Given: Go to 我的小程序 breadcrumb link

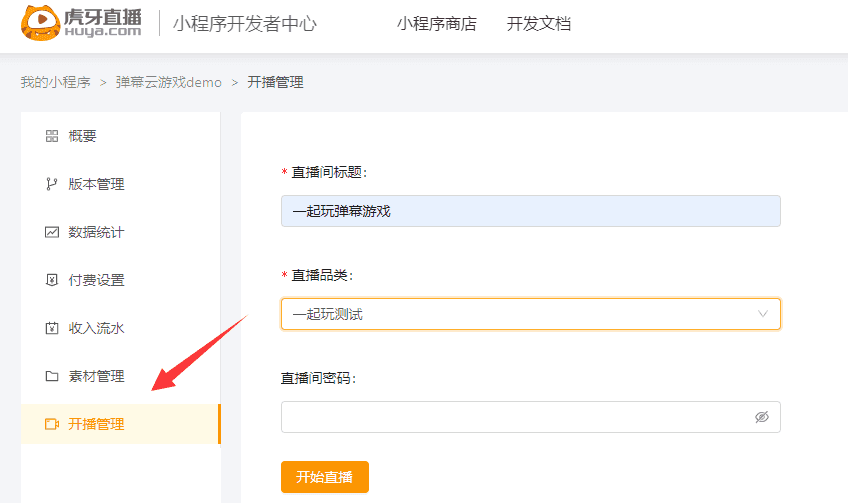Looking at the screenshot, I should 55,82.
